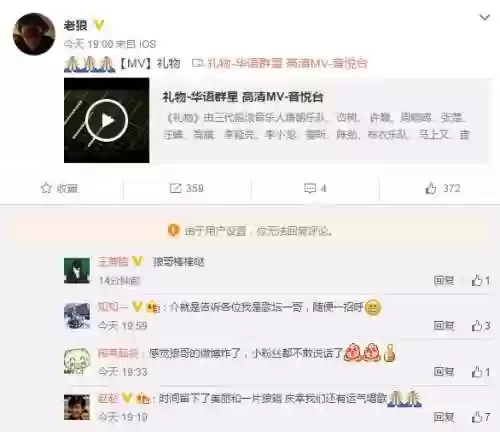The width and height of the screenshot is (500, 432).
Task: Reply to the comment posted at 19:59
Action: (x=444, y=326)
